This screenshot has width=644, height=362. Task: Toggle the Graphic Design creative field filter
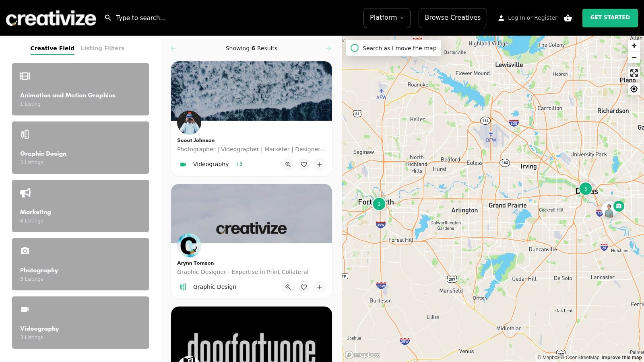coord(80,147)
